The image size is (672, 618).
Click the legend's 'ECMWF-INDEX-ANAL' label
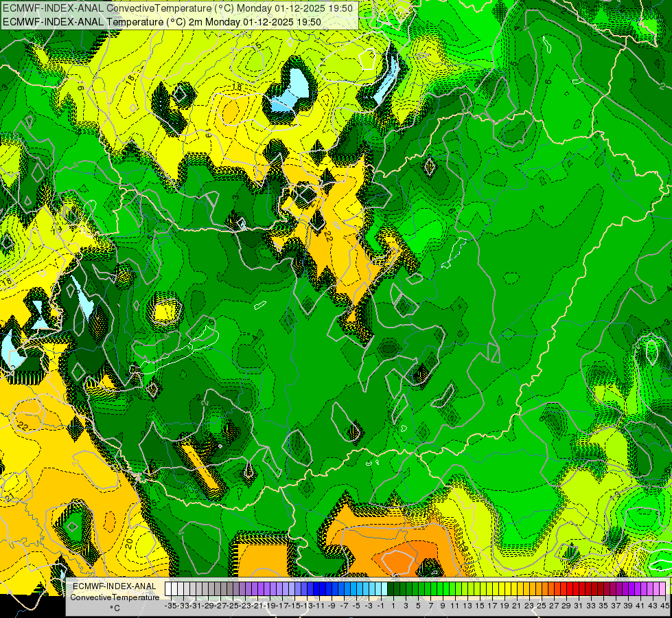(x=115, y=586)
